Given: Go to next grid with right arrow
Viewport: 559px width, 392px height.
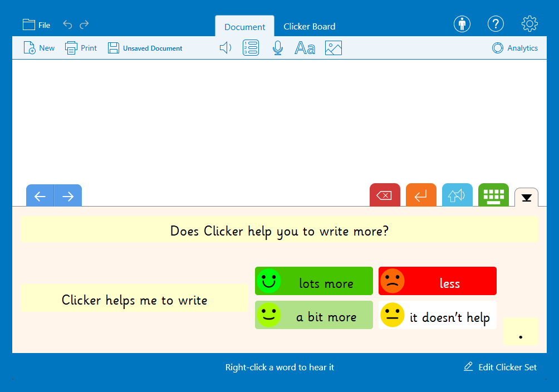Looking at the screenshot, I should tap(68, 196).
